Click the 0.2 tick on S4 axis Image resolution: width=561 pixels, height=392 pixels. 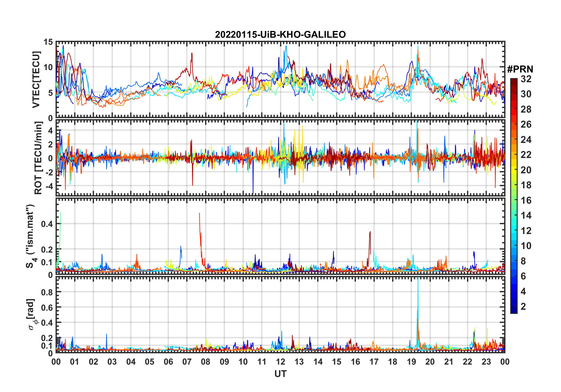tap(47, 249)
